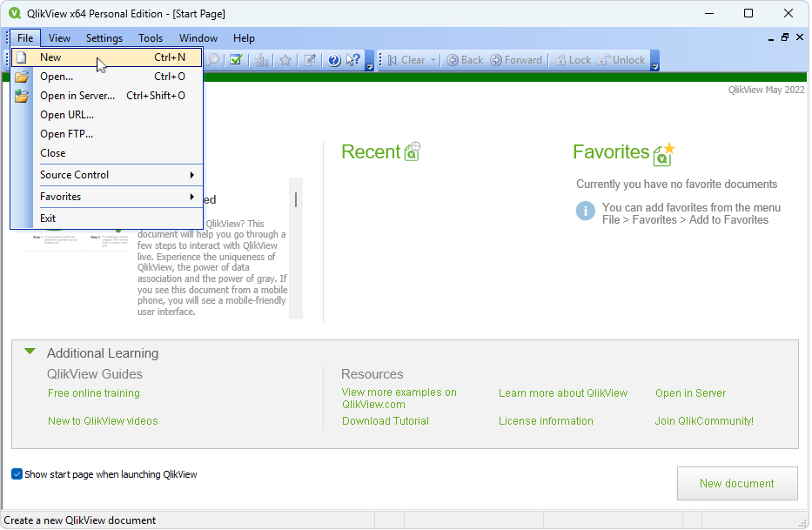812x530 pixels.
Task: Click the Help icon
Action: pos(334,60)
